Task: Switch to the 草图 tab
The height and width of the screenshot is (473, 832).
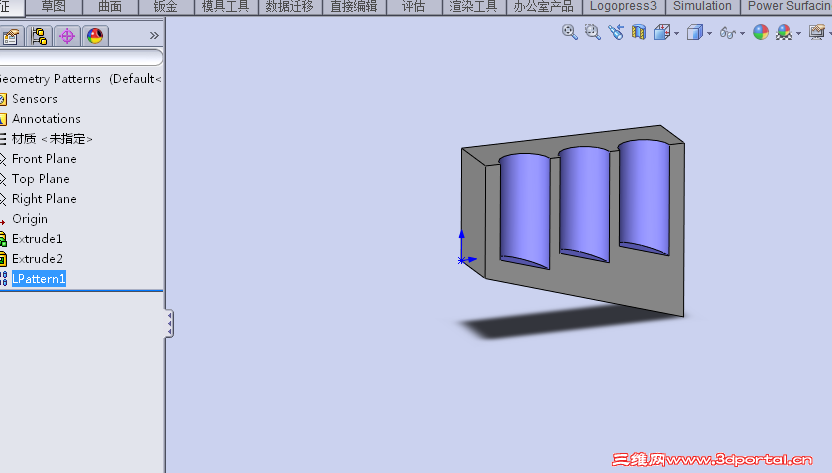Action: [54, 6]
